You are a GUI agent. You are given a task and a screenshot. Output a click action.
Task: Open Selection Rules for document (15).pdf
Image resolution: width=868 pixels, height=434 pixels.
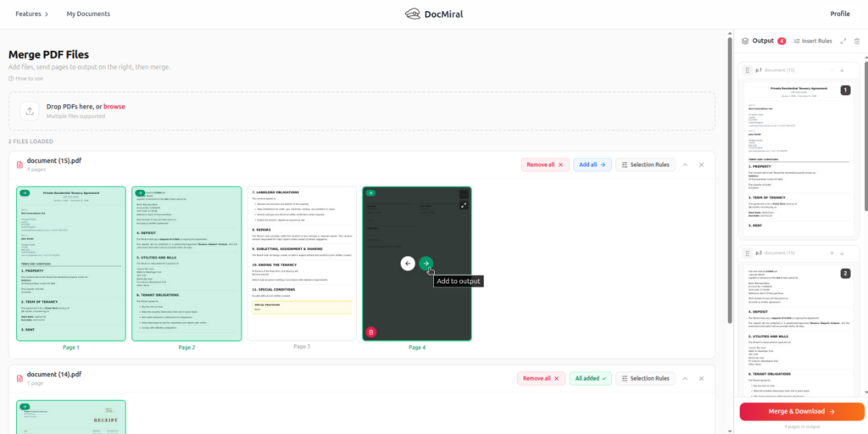645,165
